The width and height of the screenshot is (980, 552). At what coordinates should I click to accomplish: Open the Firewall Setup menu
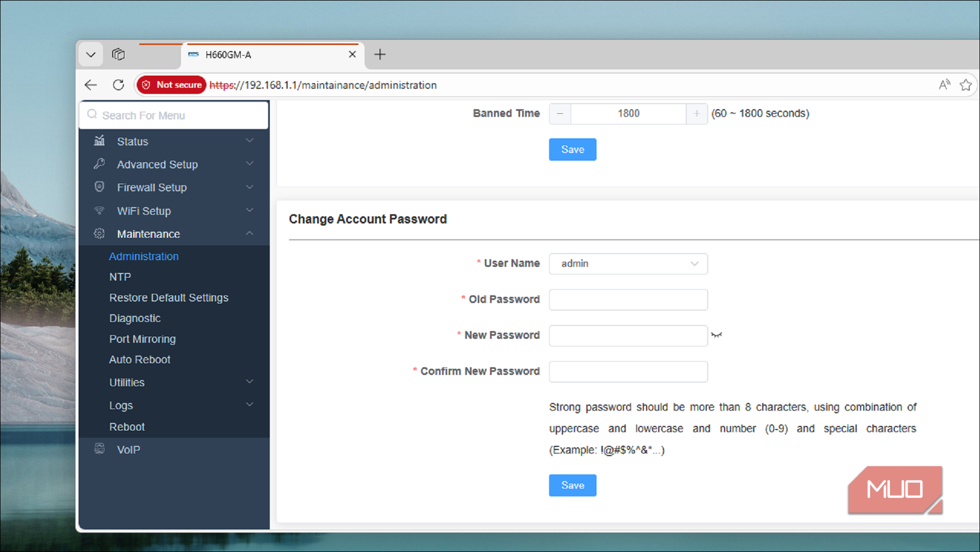(x=174, y=188)
